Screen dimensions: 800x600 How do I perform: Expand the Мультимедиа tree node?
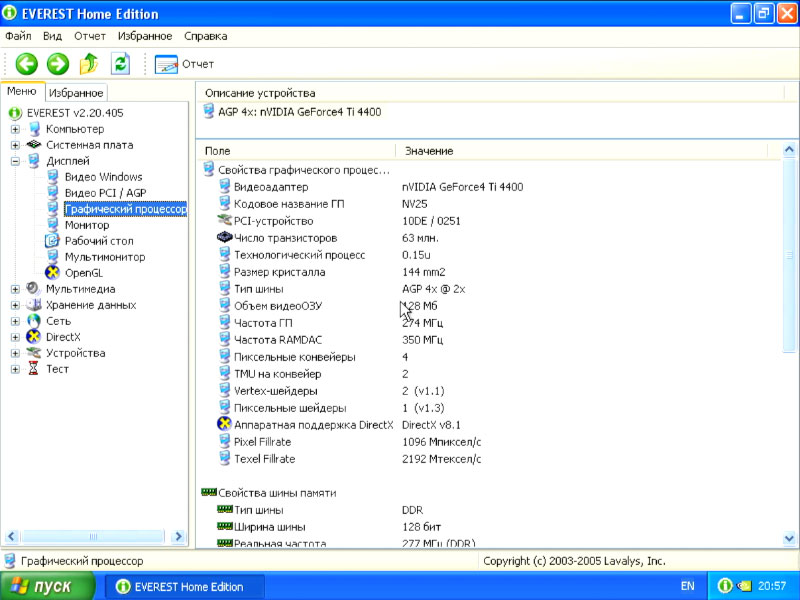click(x=15, y=289)
